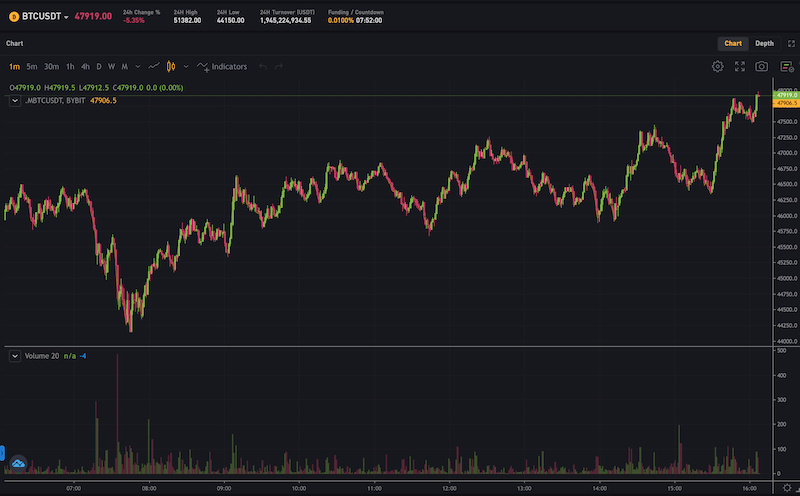This screenshot has height=496, width=800.
Task: Take a chart snapshot with camera icon
Action: click(761, 66)
